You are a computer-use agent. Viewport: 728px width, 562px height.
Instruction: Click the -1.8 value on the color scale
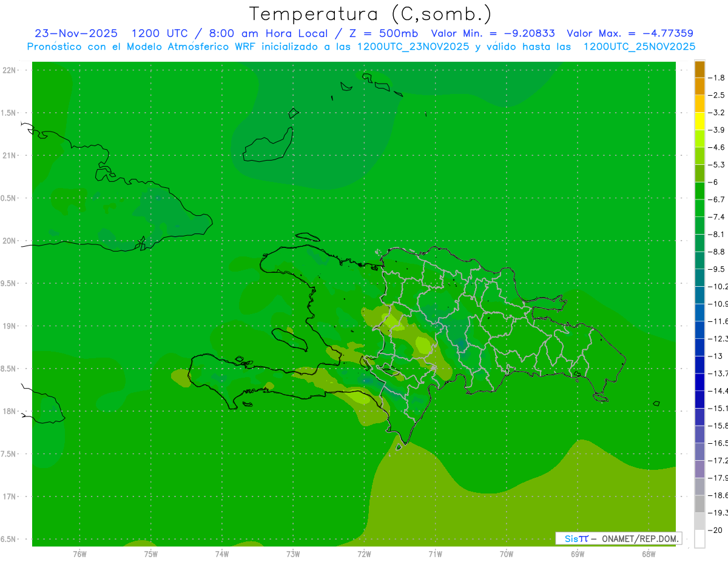(x=716, y=78)
